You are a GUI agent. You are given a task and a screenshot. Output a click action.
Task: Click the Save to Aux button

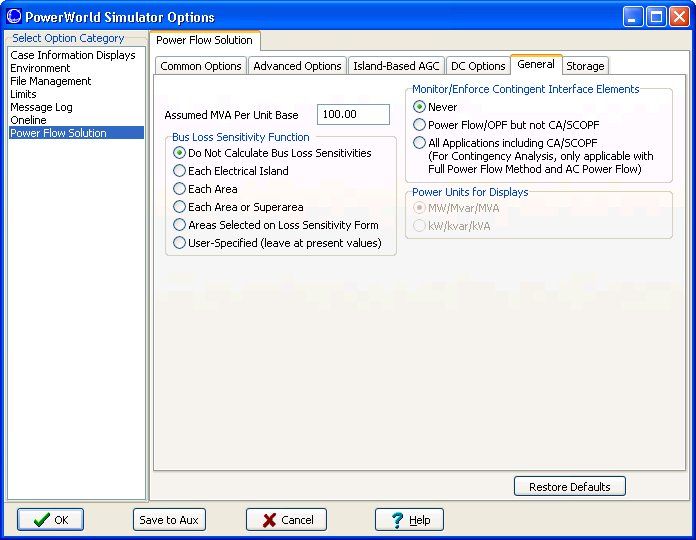[x=169, y=520]
